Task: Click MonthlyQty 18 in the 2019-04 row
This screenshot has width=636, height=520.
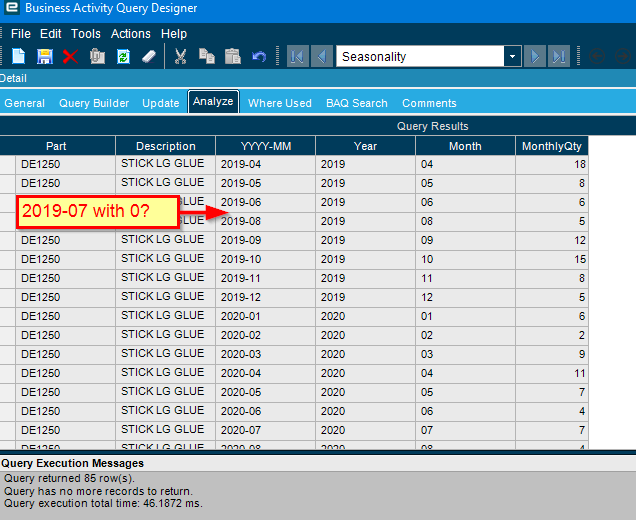Action: [x=552, y=164]
